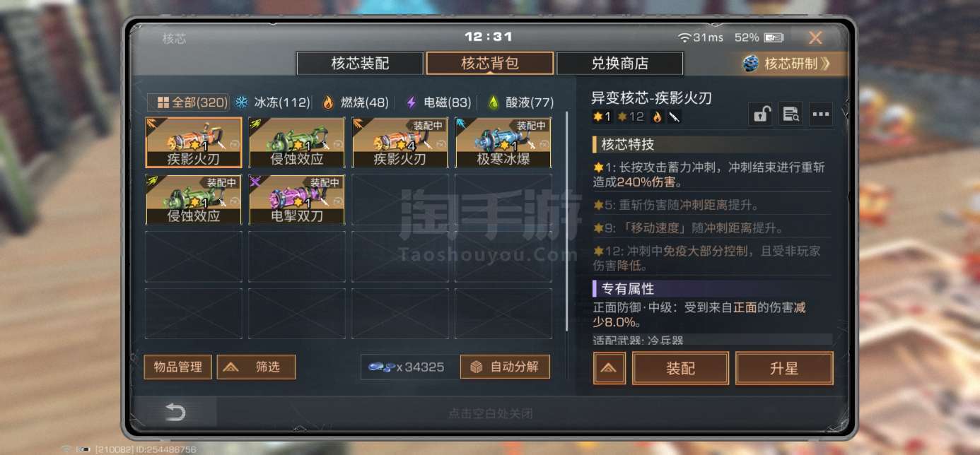Show 全部(320) cores

coord(189,102)
